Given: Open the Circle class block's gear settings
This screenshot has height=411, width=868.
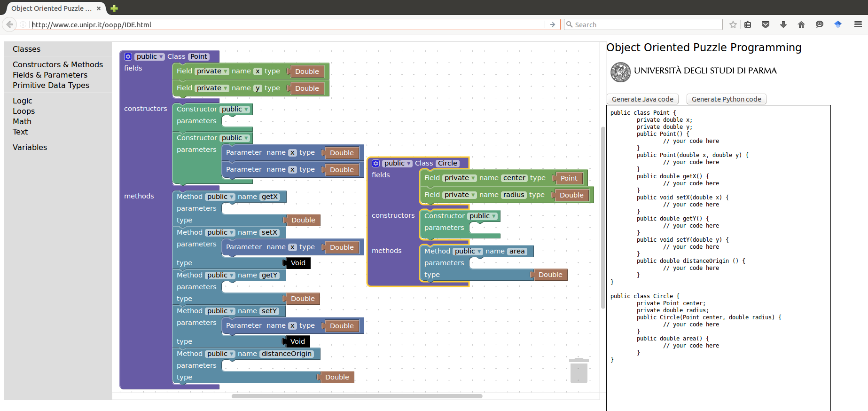Looking at the screenshot, I should pyautogui.click(x=375, y=163).
